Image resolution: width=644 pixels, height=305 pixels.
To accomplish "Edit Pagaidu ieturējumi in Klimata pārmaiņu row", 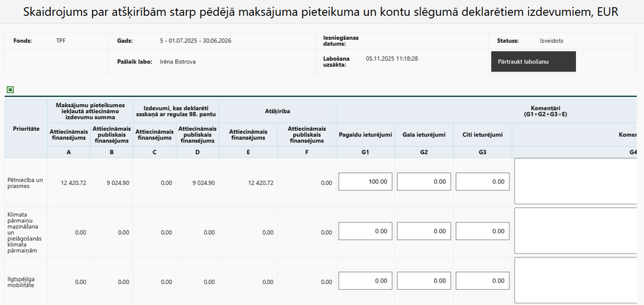I will 365,231.
